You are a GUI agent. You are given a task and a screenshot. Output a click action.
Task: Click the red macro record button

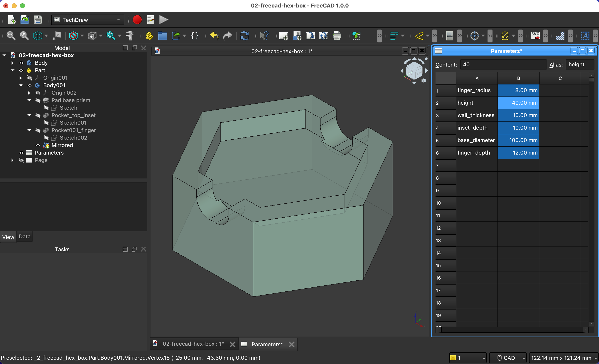137,20
